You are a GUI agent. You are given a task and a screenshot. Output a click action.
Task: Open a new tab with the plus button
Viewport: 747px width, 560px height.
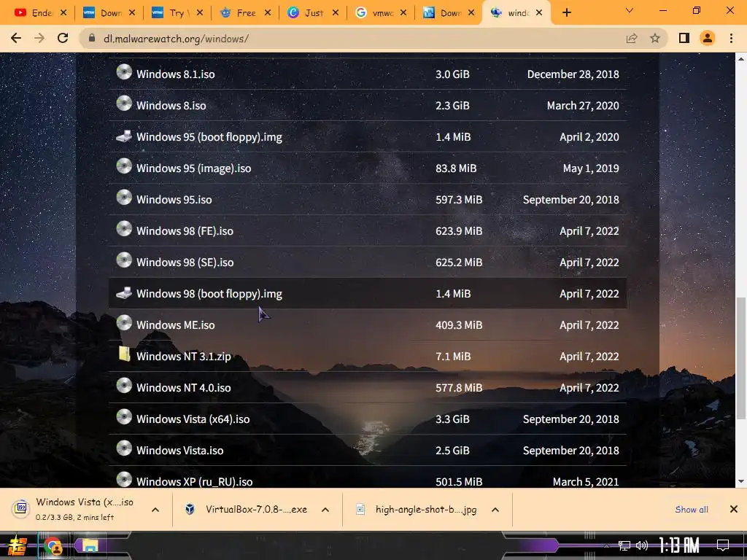tap(566, 13)
